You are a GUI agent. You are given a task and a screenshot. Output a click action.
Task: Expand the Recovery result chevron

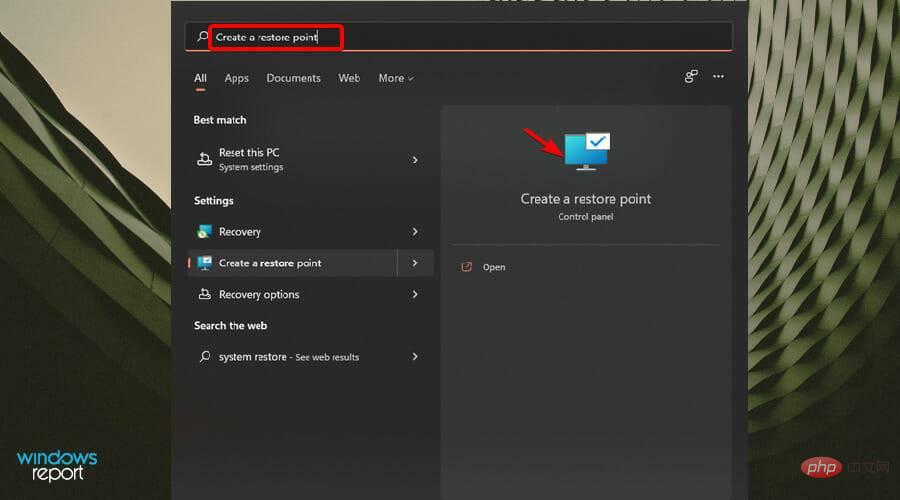pyautogui.click(x=415, y=231)
